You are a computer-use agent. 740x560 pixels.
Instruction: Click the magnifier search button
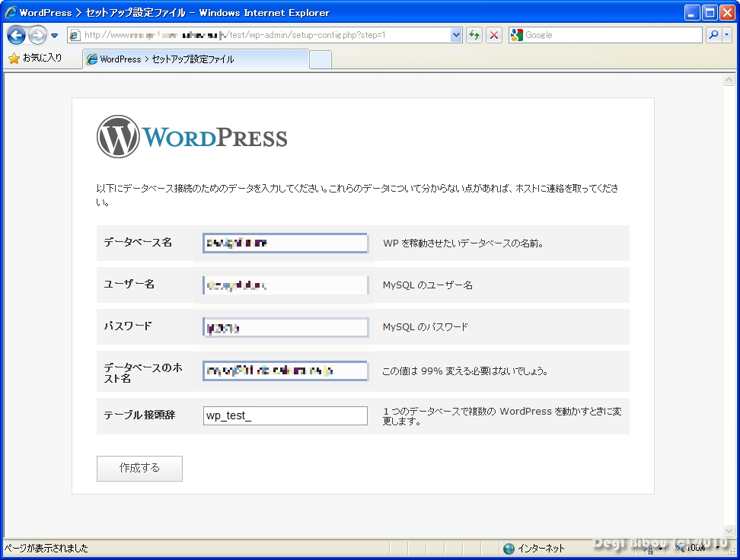[x=713, y=35]
